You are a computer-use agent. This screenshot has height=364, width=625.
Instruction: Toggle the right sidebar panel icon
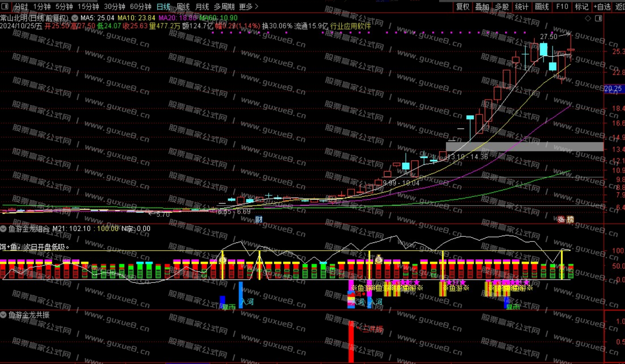pyautogui.click(x=599, y=18)
